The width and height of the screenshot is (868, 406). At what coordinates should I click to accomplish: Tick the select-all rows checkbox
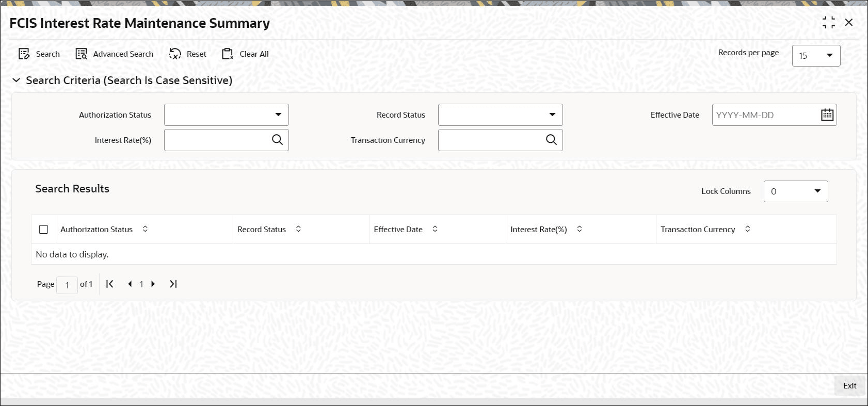[x=44, y=230]
